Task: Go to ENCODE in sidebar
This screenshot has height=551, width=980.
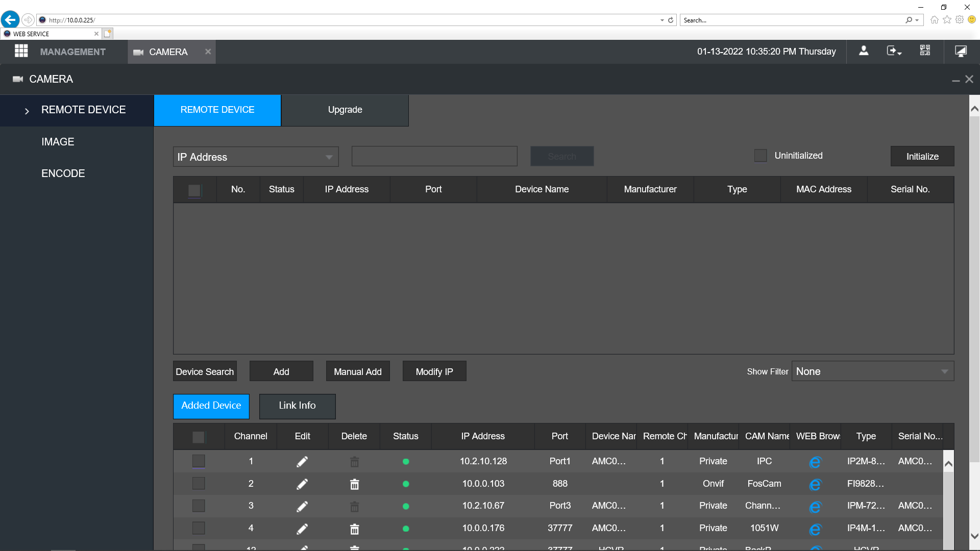Action: tap(63, 173)
